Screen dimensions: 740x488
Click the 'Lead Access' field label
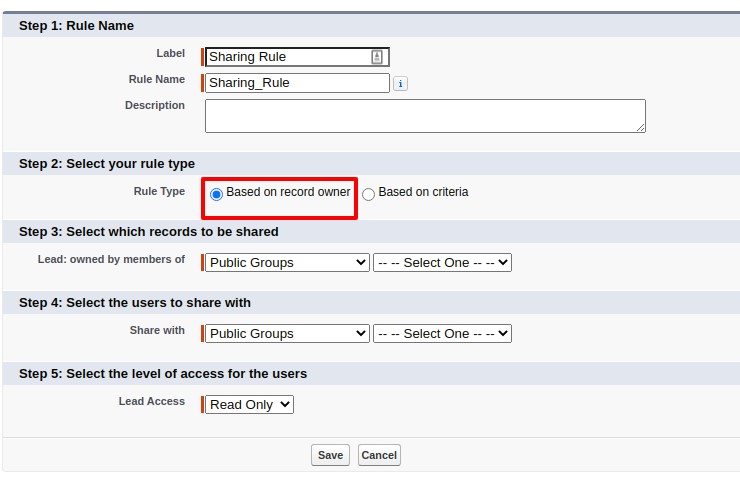pyautogui.click(x=152, y=402)
